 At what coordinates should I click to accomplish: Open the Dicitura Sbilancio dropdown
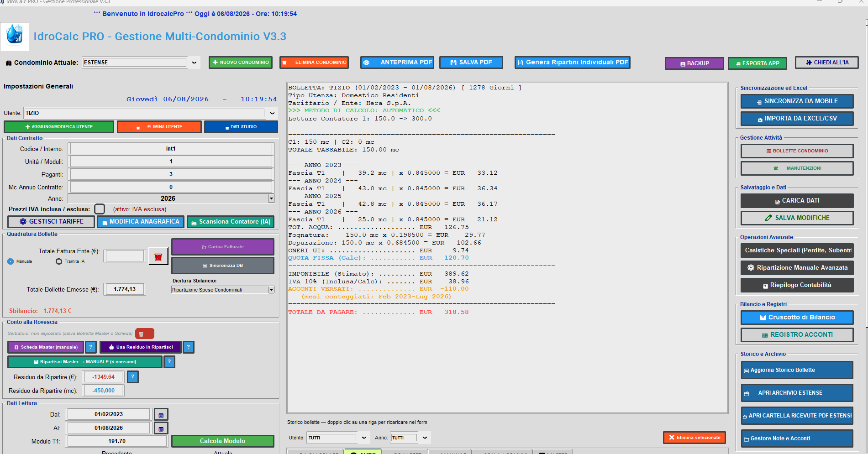271,290
